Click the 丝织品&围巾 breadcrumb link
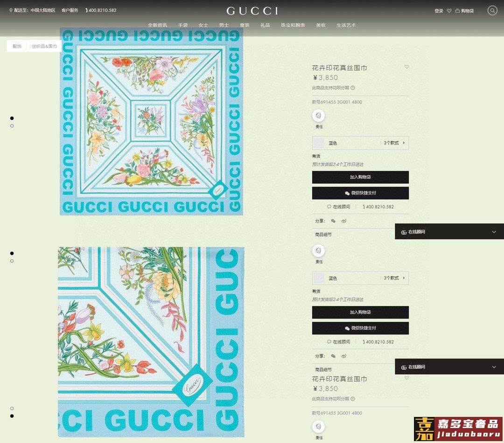The width and height of the screenshot is (504, 443). [44, 46]
